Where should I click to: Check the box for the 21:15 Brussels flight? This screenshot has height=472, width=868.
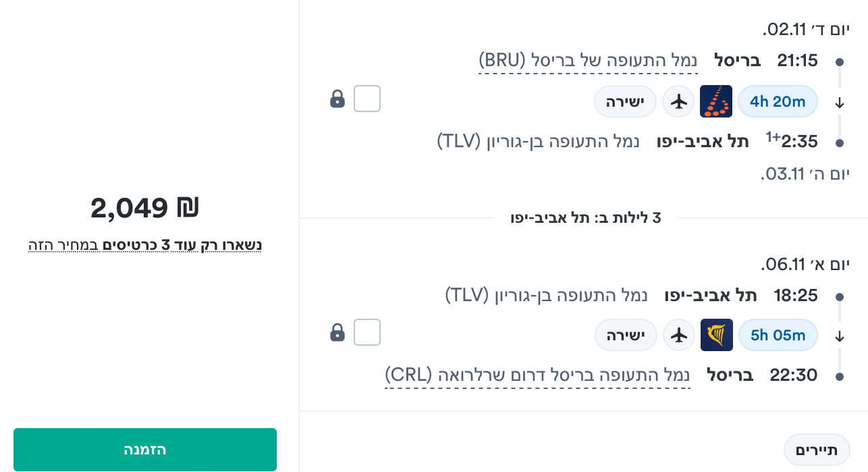tap(367, 99)
